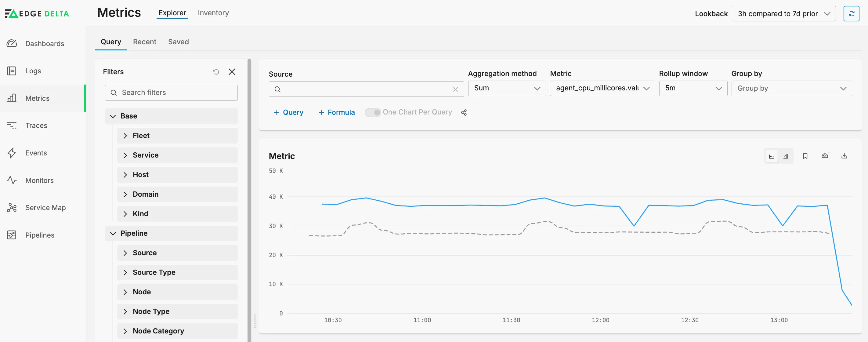This screenshot has height=342, width=868.
Task: Open the Events lightning icon
Action: pyautogui.click(x=12, y=153)
